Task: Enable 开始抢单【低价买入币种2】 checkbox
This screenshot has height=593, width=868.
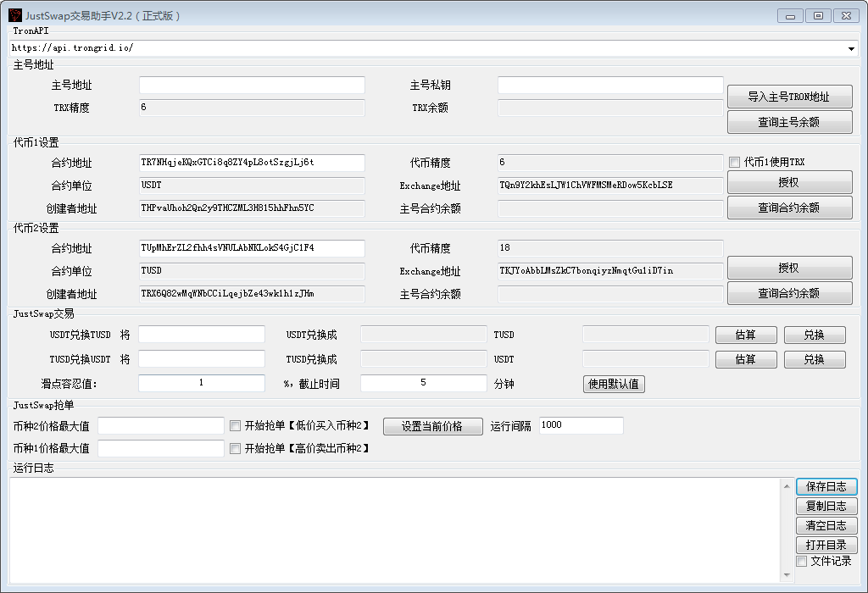Action: point(236,425)
